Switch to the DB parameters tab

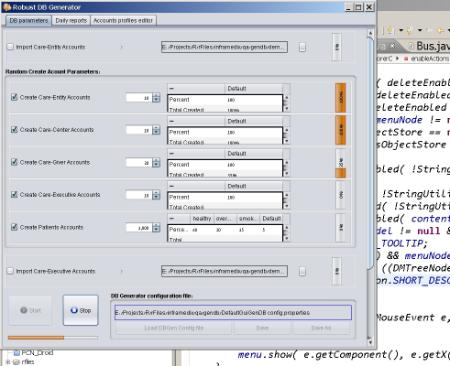28,21
